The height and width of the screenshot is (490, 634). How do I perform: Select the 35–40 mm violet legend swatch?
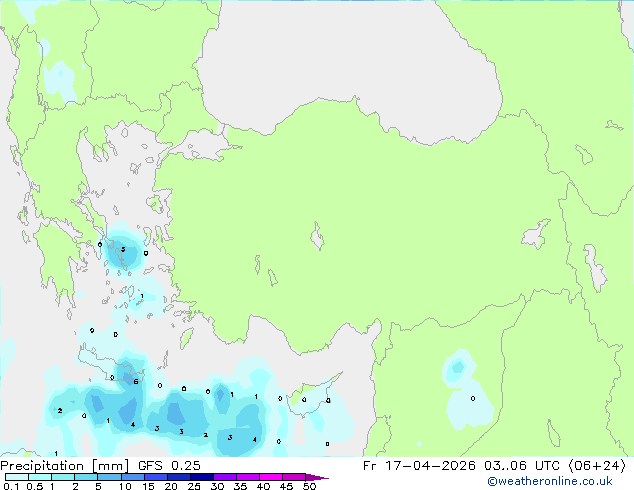[247, 477]
